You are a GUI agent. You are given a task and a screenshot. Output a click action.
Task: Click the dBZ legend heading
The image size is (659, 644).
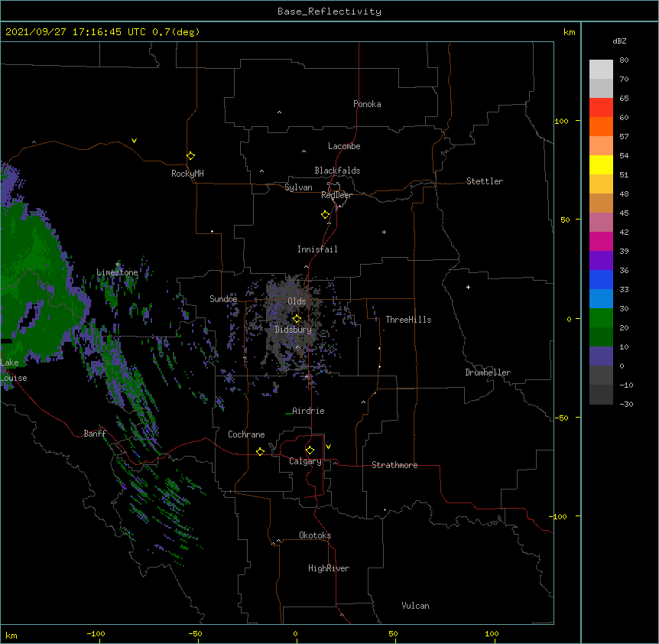pyautogui.click(x=619, y=41)
